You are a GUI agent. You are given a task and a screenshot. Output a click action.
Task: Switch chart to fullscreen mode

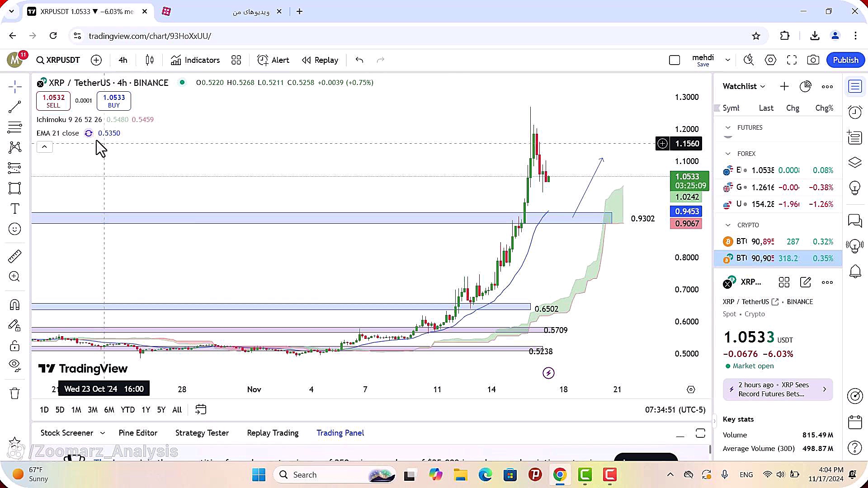click(x=792, y=60)
